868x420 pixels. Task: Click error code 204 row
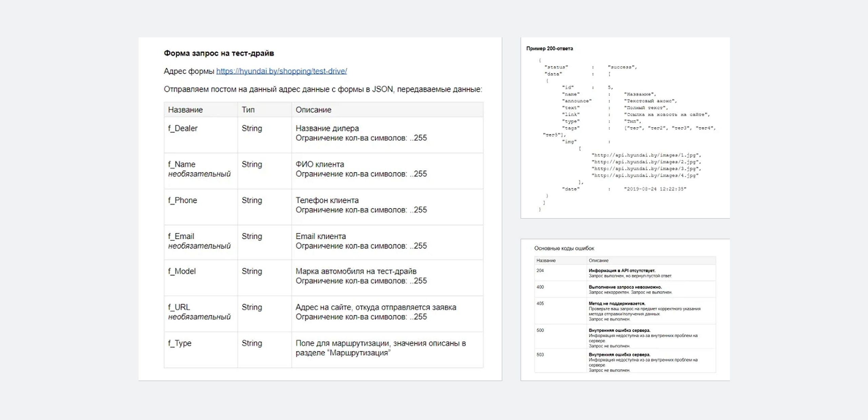540,271
